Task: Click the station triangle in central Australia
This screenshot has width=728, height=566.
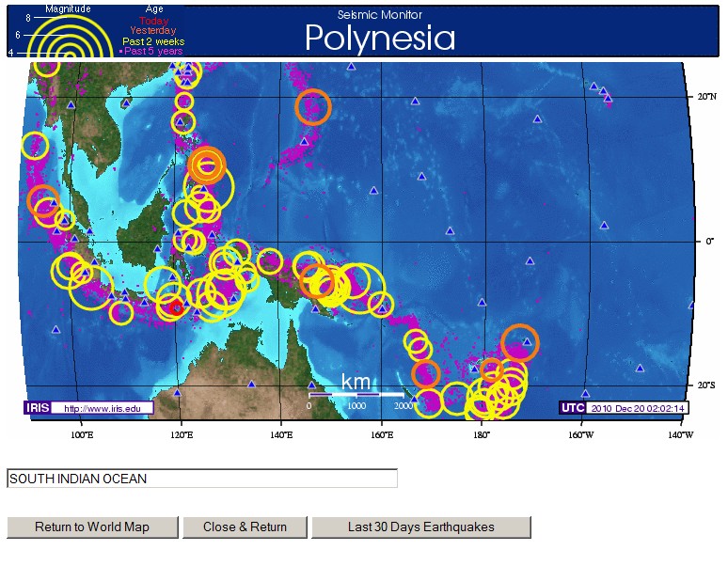Action: (252, 385)
